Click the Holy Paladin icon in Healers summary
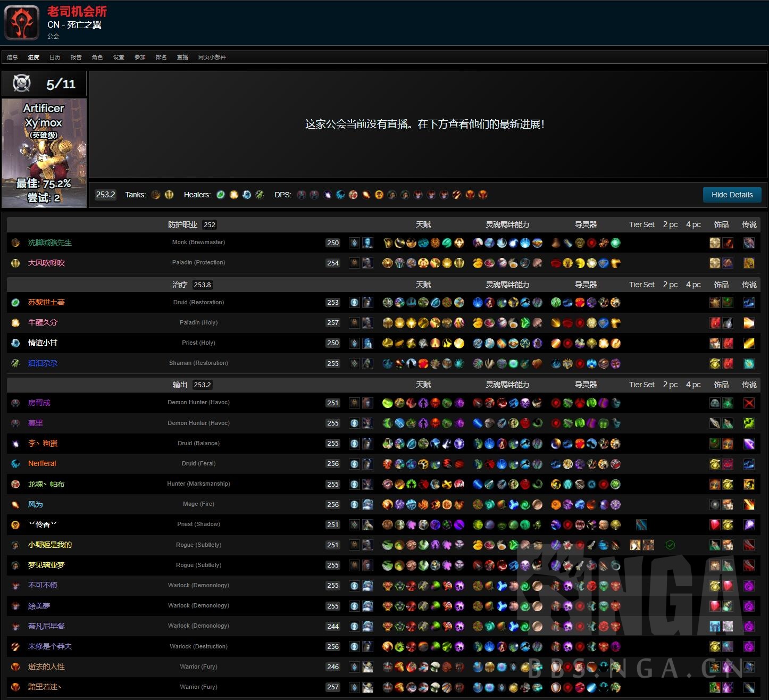769x700 pixels. [x=233, y=195]
